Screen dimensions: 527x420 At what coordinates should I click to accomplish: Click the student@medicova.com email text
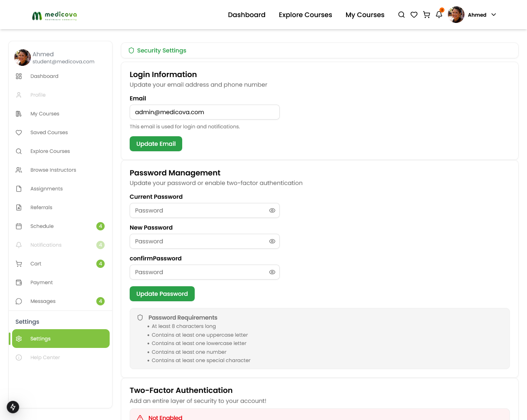coord(63,62)
